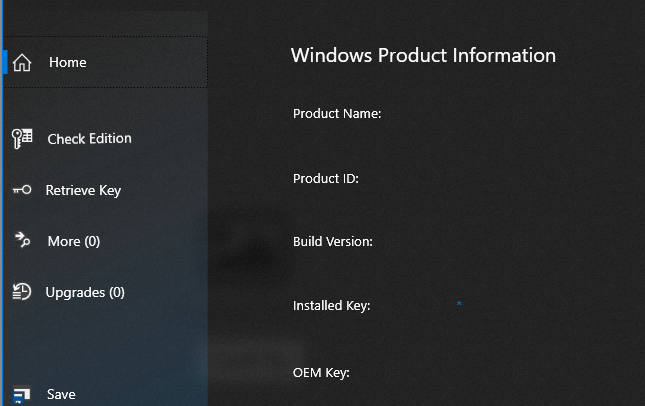Screen dimensions: 645x406
Task: Click the Build Version label
Action: 333,242
